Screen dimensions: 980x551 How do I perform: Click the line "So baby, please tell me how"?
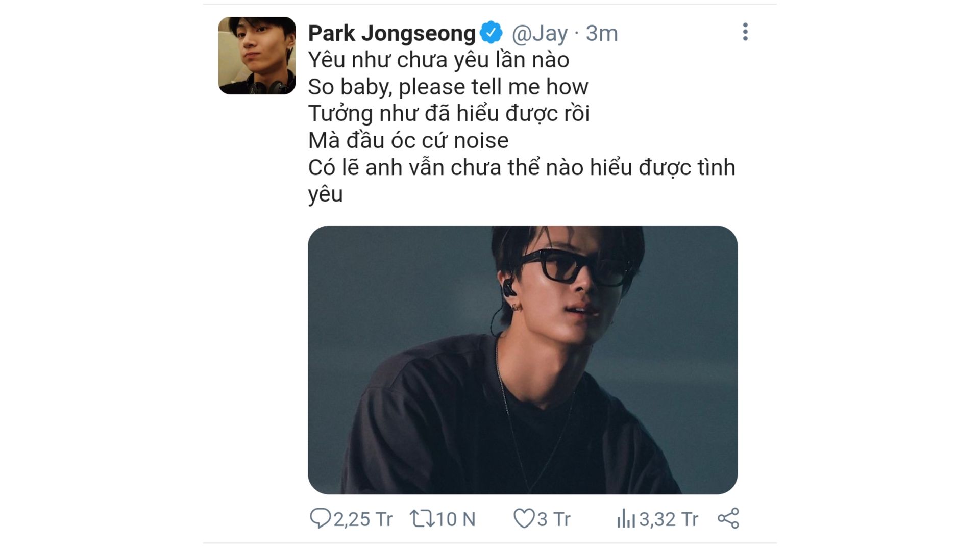[448, 87]
